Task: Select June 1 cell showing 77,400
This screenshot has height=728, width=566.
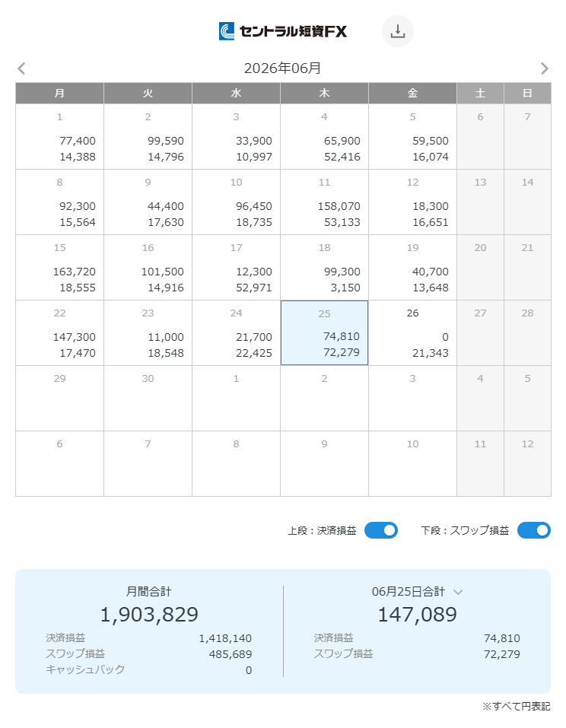Action: [59, 136]
